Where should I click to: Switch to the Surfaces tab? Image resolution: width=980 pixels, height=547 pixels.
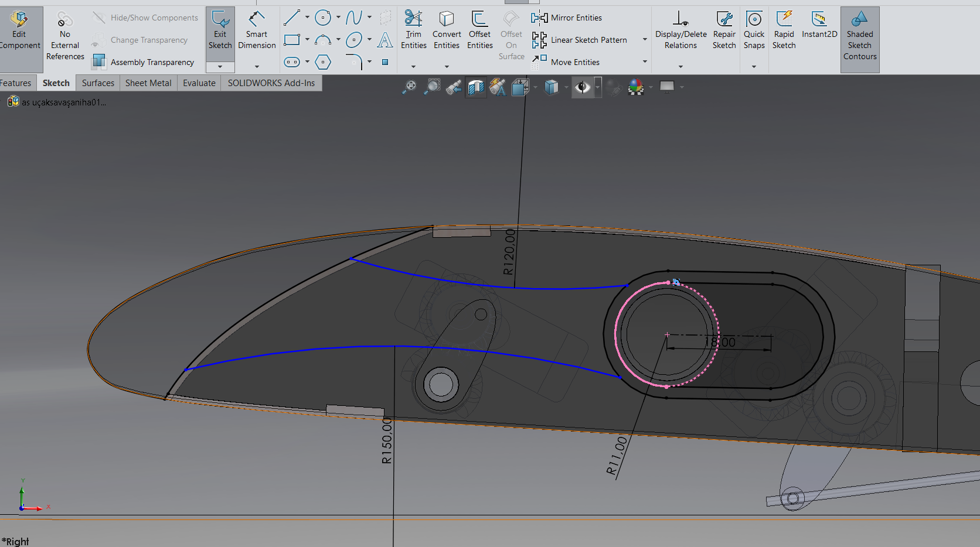click(98, 83)
